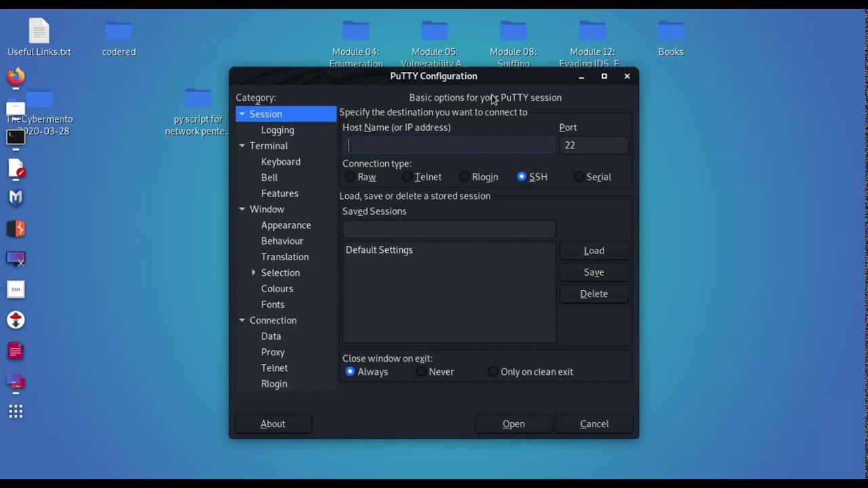This screenshot has width=868, height=488.
Task: Click the Delete session button
Action: (x=594, y=294)
